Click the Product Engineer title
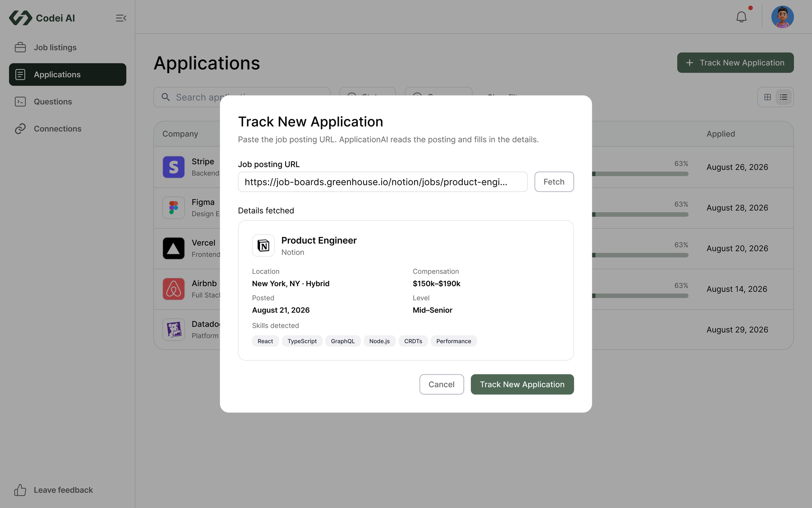Screen dimensions: 812x508 tap(319, 240)
